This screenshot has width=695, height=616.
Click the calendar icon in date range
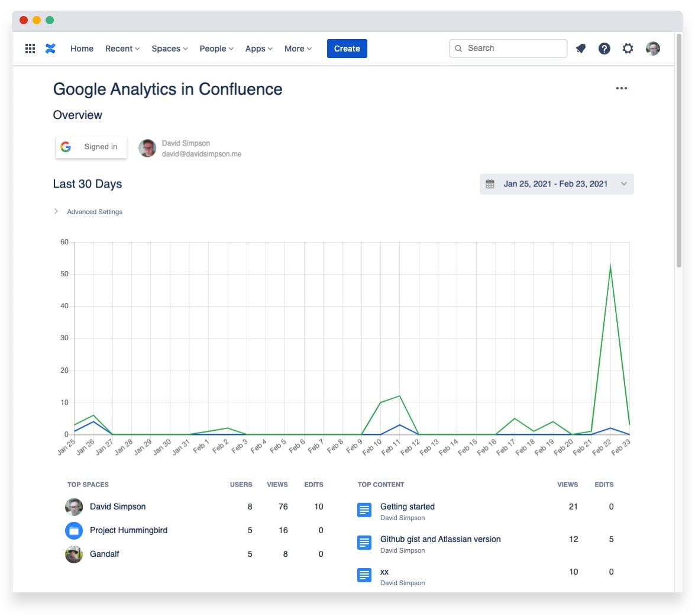coord(490,183)
